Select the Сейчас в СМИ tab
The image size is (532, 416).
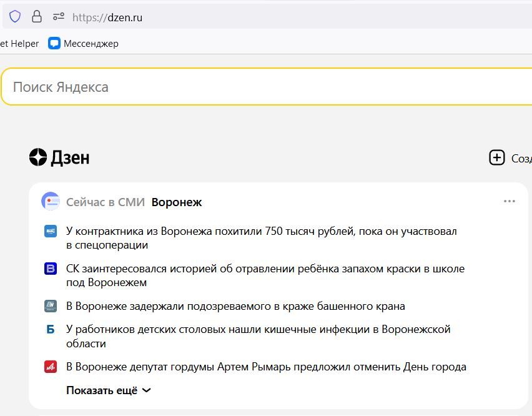point(105,202)
